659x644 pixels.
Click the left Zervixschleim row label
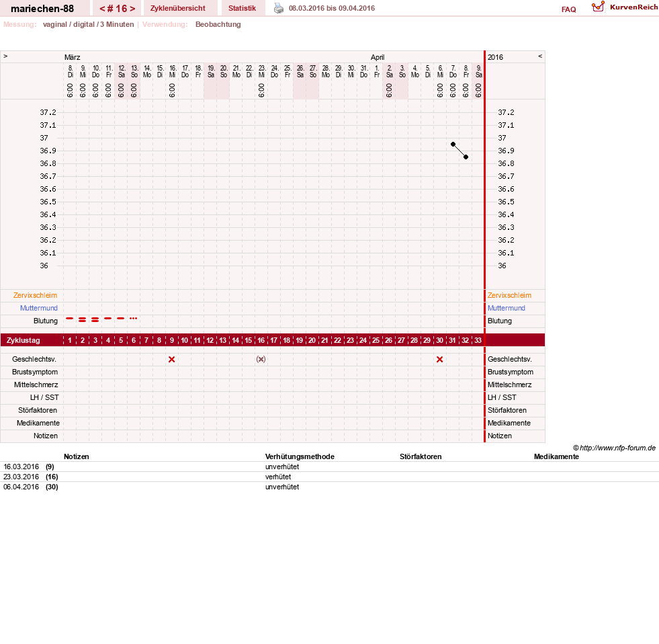pos(36,295)
